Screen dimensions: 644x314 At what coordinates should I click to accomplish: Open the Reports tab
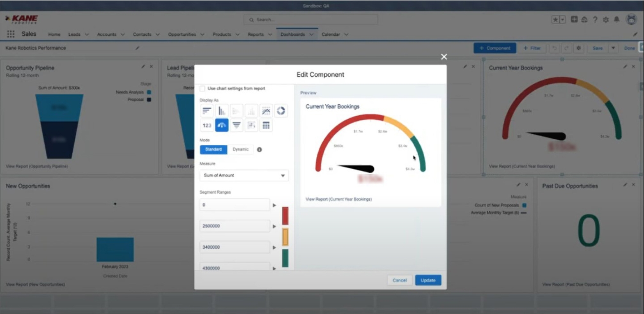pos(255,35)
